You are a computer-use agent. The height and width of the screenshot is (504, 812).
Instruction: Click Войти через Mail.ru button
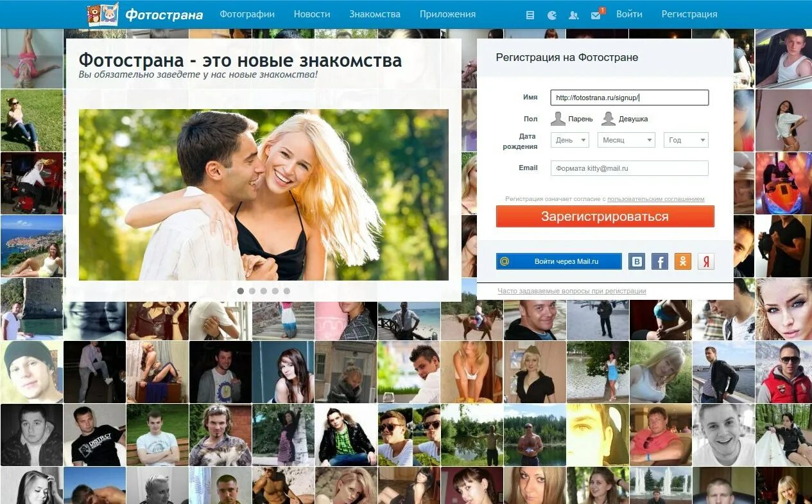(x=559, y=261)
